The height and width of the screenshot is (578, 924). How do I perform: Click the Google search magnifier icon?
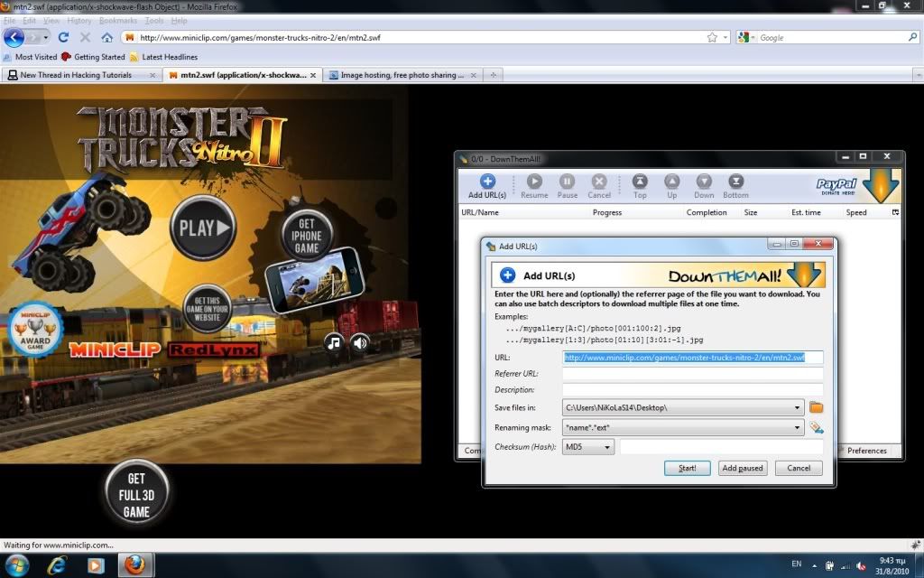pos(913,37)
